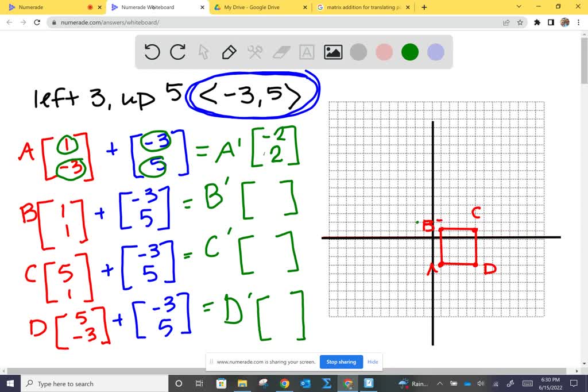Select the Scissors tool
Screen dimensions: 588x392
click(x=254, y=52)
